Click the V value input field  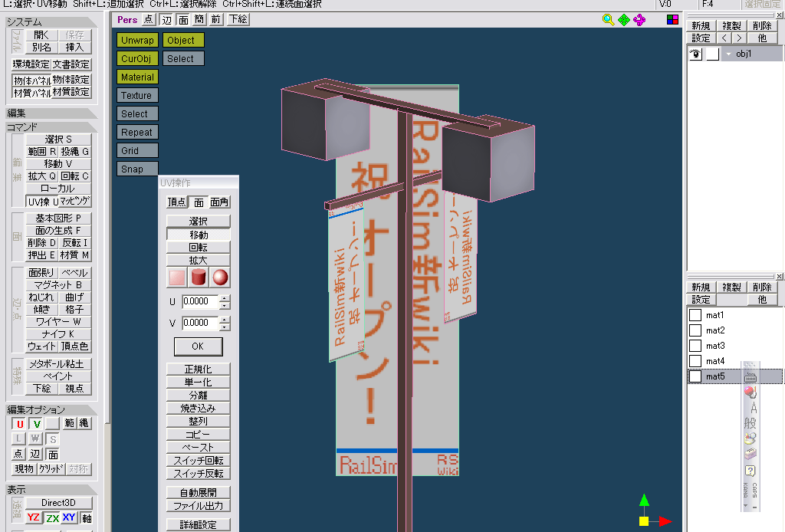pyautogui.click(x=200, y=323)
